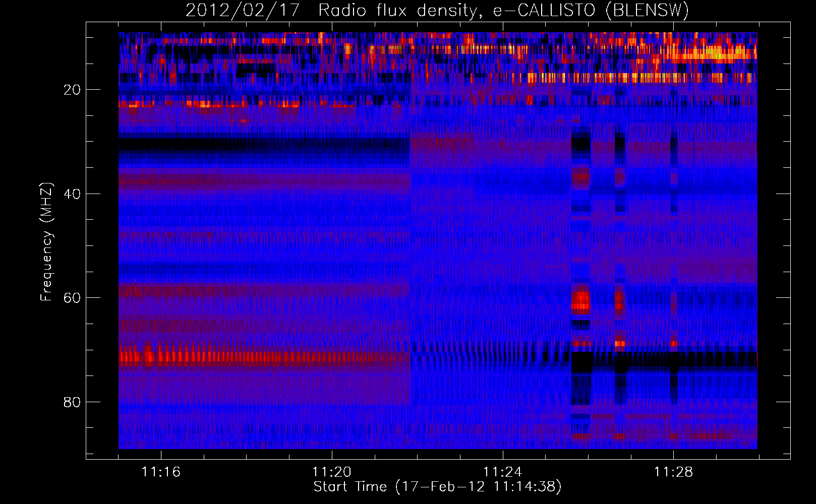The height and width of the screenshot is (504, 816).
Task: Click the plot title 'Radio flux density, e-CALLISTO (BLENSW)'
Action: (504, 10)
